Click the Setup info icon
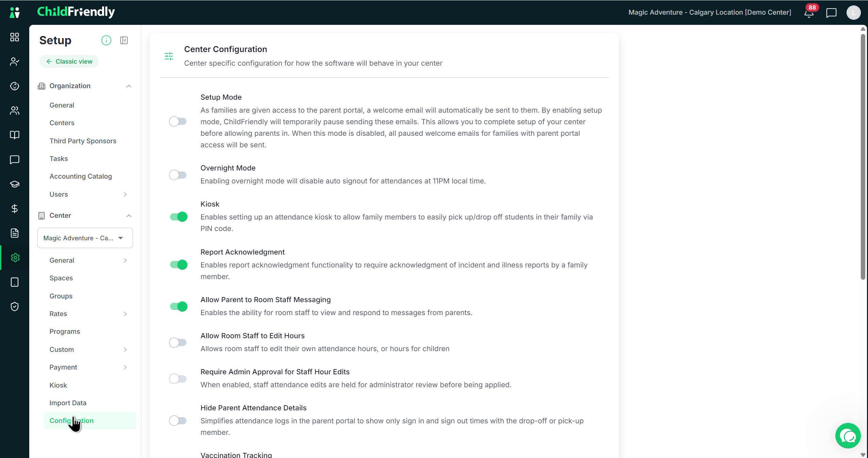This screenshot has height=458, width=868. pos(106,40)
